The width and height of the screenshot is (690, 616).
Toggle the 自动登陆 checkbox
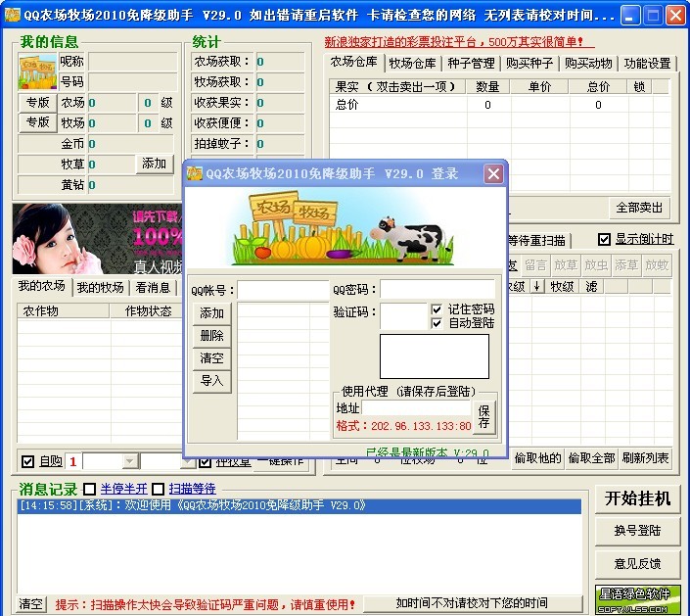click(437, 323)
